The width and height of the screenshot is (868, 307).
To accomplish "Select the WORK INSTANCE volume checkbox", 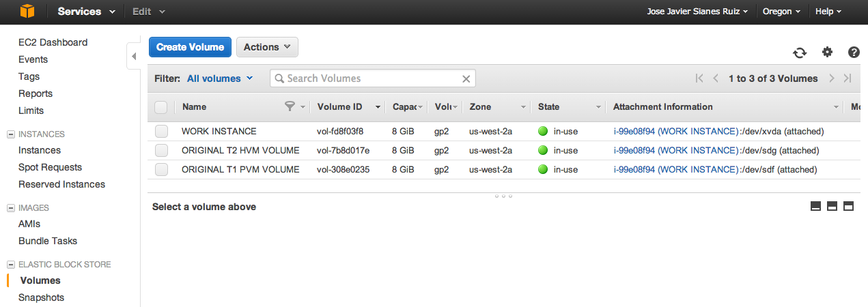I will [161, 132].
